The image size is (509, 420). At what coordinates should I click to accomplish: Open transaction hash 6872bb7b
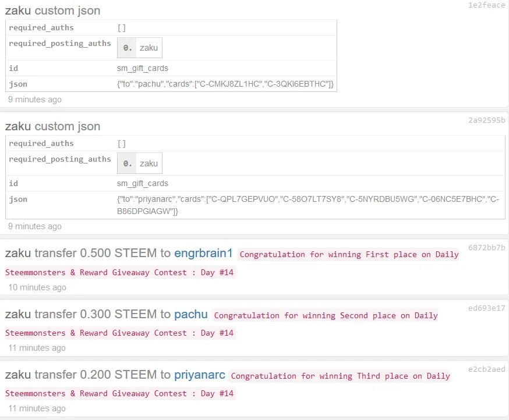pyautogui.click(x=486, y=247)
